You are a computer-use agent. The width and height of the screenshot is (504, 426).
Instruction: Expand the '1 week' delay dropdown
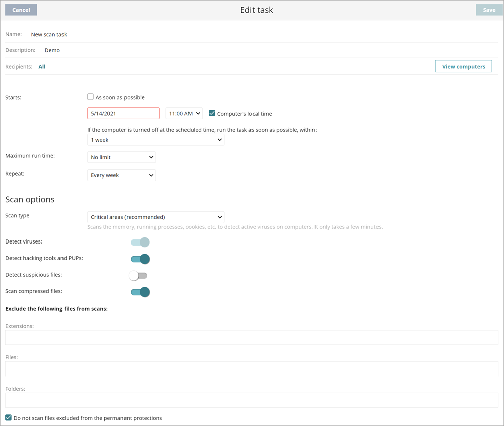pyautogui.click(x=155, y=139)
